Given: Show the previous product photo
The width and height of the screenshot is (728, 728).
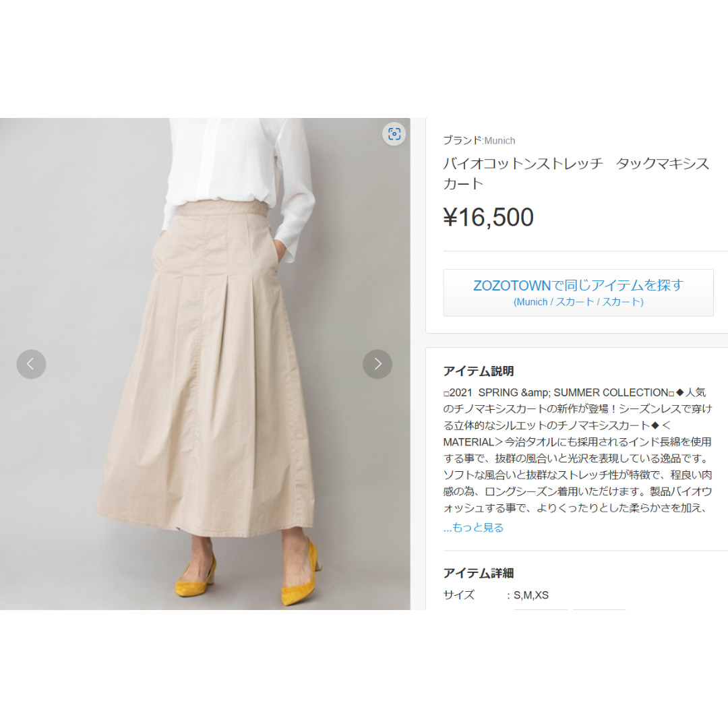Looking at the screenshot, I should (x=31, y=364).
